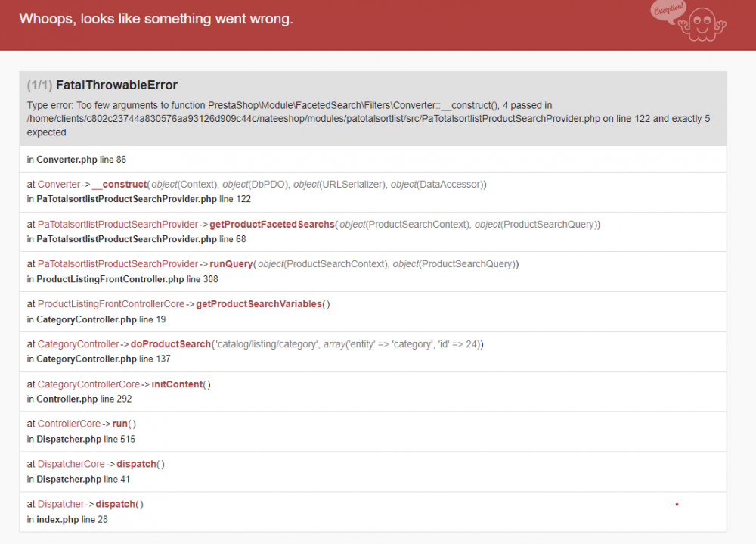Click the (1/1) exception counter
Image resolution: width=756 pixels, height=544 pixels.
click(39, 85)
